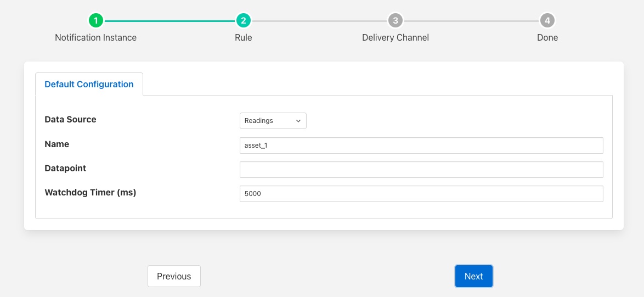The image size is (644, 297).
Task: Focus the Watchdog Timer field showing 5000
Action: click(421, 194)
